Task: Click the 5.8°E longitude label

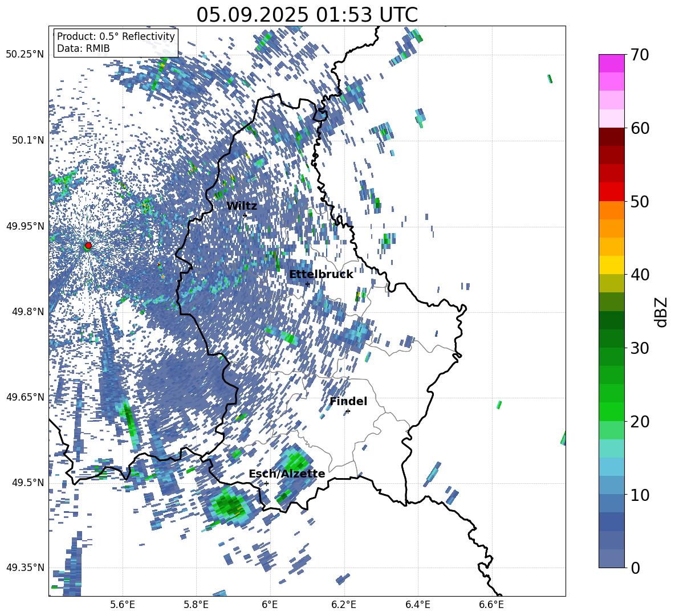Action: point(196,605)
